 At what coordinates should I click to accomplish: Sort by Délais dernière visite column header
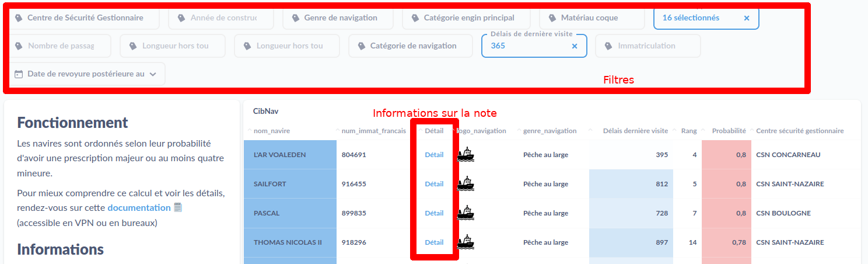click(x=636, y=131)
